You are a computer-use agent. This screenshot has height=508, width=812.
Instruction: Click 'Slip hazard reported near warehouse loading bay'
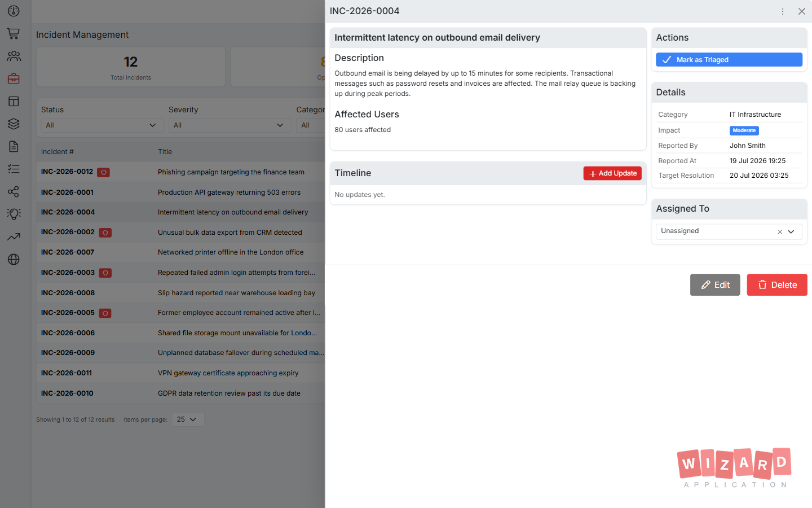(236, 293)
